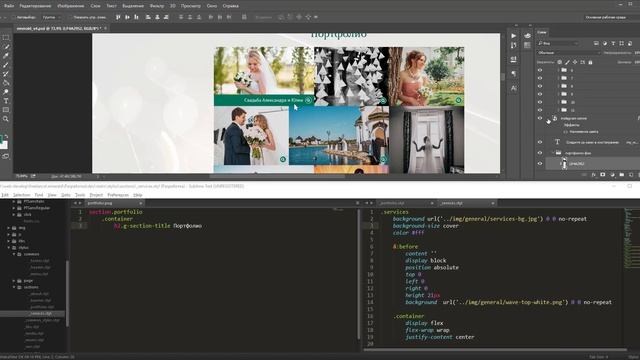Hide layer group 11 with eye icon

pos(540,110)
